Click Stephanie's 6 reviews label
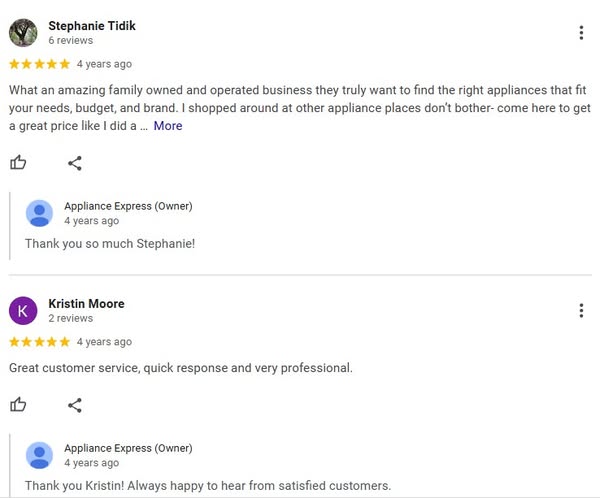This screenshot has height=498, width=600. click(70, 41)
